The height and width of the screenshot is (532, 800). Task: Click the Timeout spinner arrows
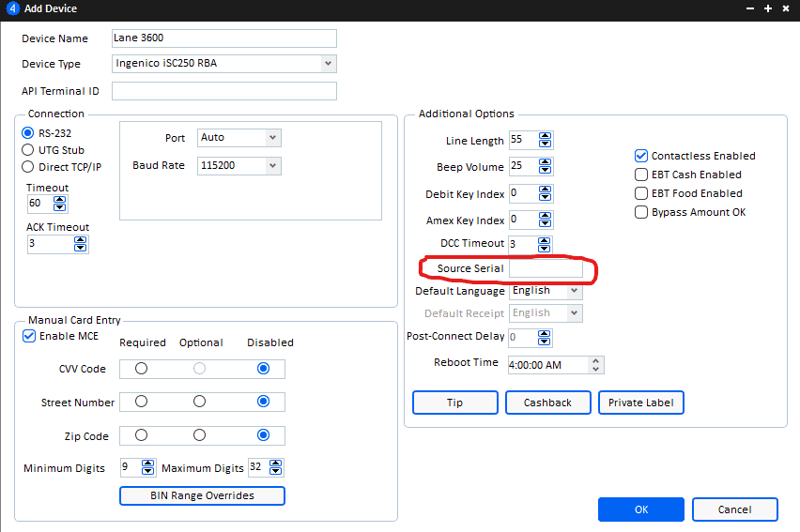tap(60, 204)
